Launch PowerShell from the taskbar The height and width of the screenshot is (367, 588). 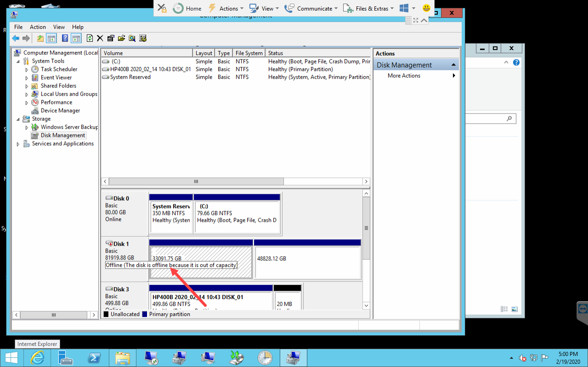click(94, 358)
